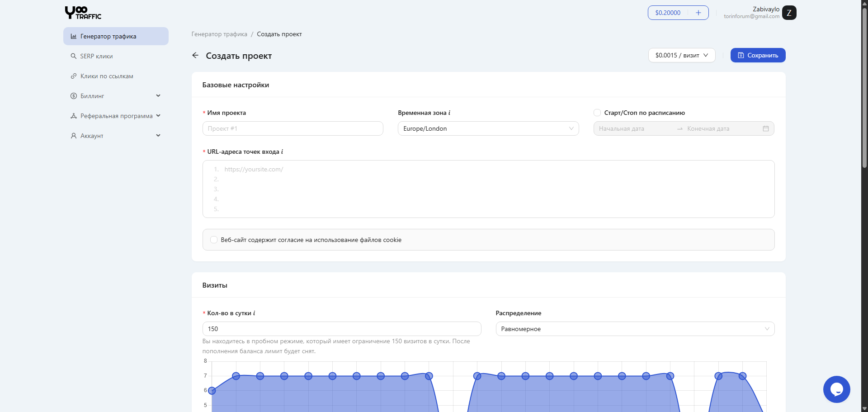The width and height of the screenshot is (868, 412).
Task: Click the Базовые настройки section heading
Action: (x=236, y=85)
